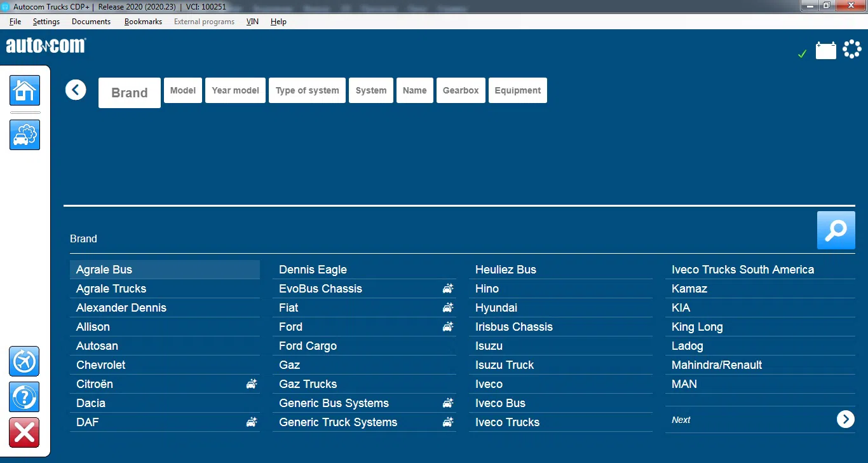The height and width of the screenshot is (463, 868).
Task: Click the red X exit icon
Action: click(25, 433)
